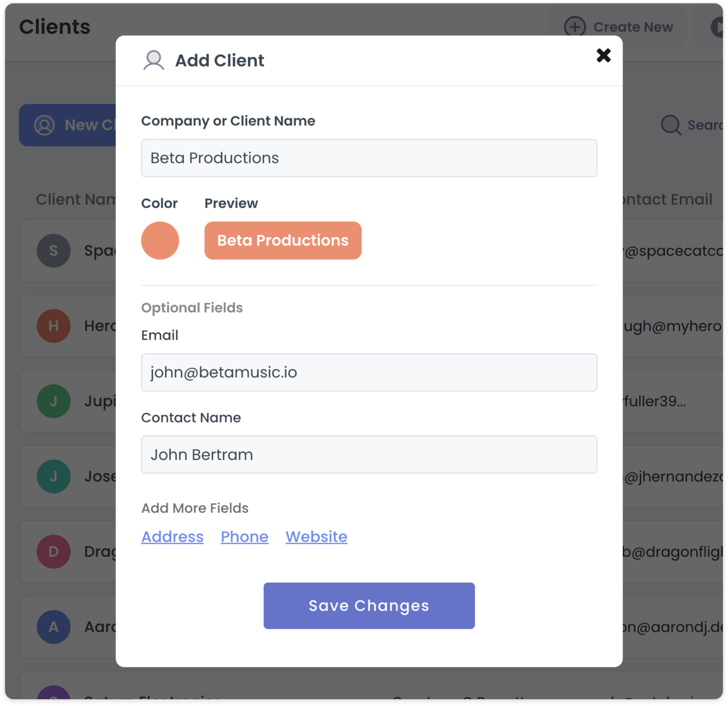Click the Dragon client avatar with D initial
728x706 pixels.
54,551
